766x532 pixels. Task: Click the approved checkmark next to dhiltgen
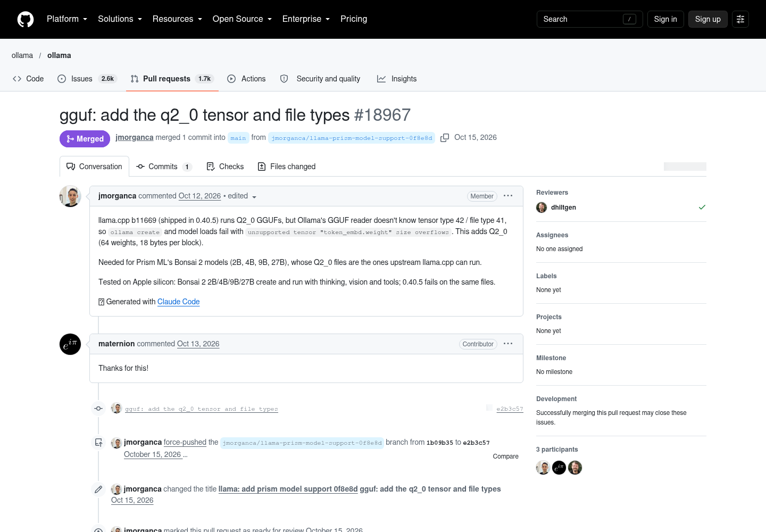[702, 207]
